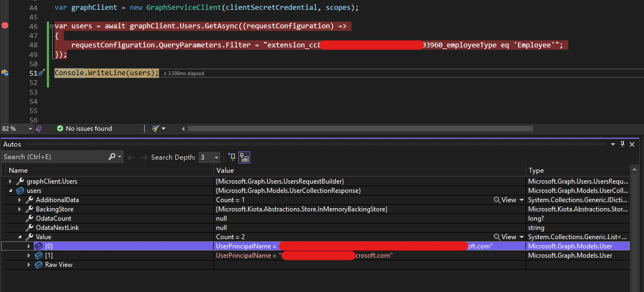This screenshot has width=644, height=292.
Task: Click the wrench icon next to Value
Action: 29,238
